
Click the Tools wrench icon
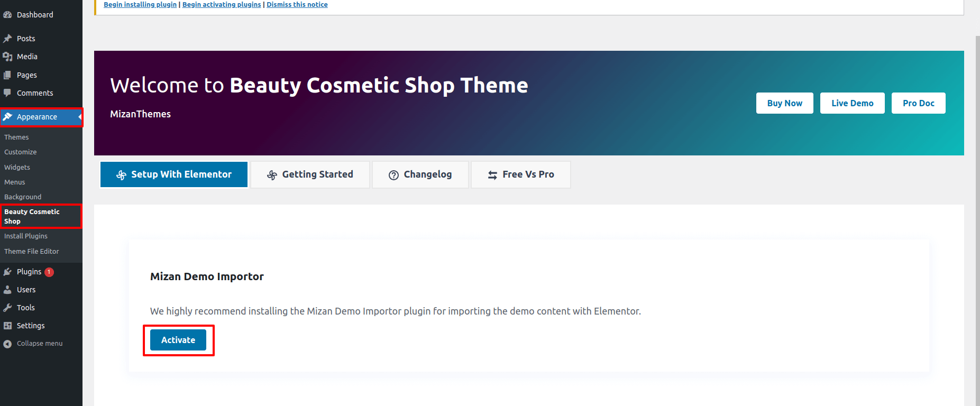point(7,308)
